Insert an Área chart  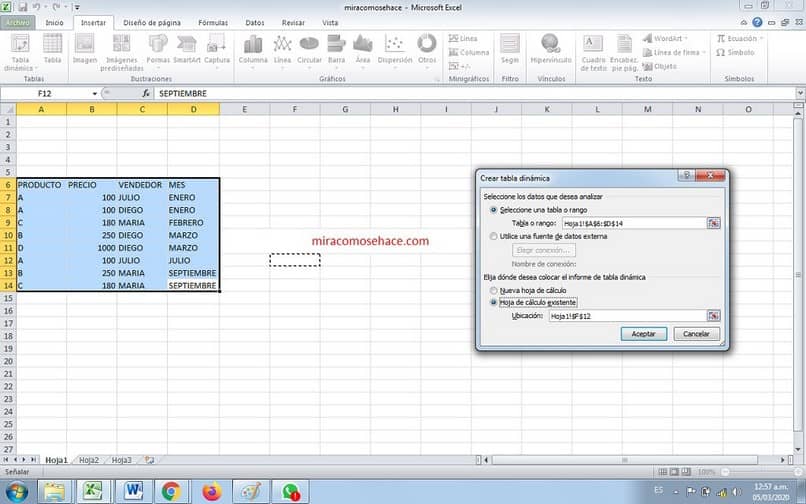363,49
